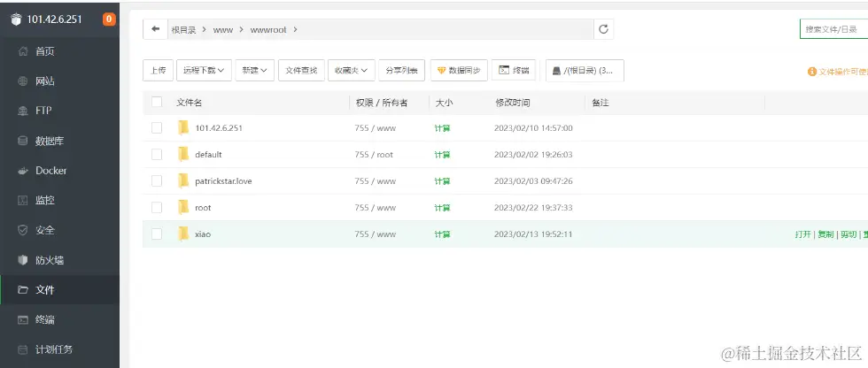The width and height of the screenshot is (868, 368).
Task: Click the 安全 shield icon in sidebar
Action: coord(23,230)
